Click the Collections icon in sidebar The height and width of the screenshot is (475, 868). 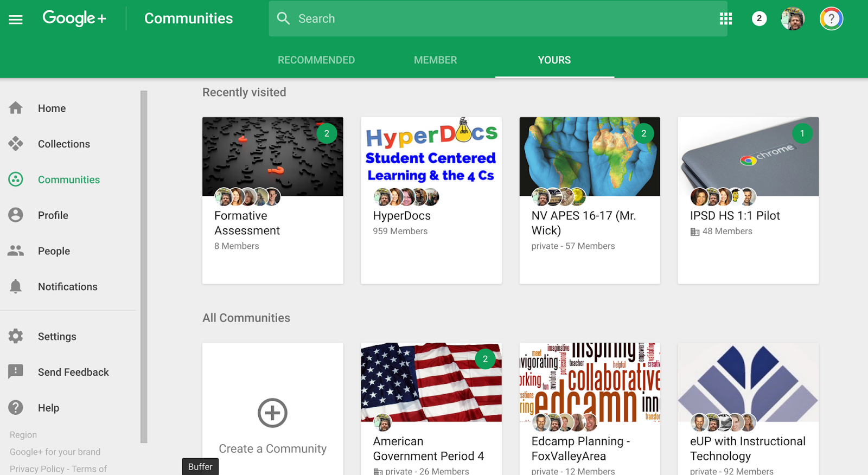pos(16,144)
